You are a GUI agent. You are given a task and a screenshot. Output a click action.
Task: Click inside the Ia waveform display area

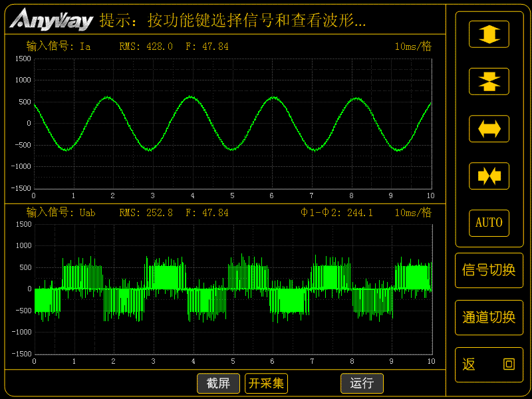point(233,123)
